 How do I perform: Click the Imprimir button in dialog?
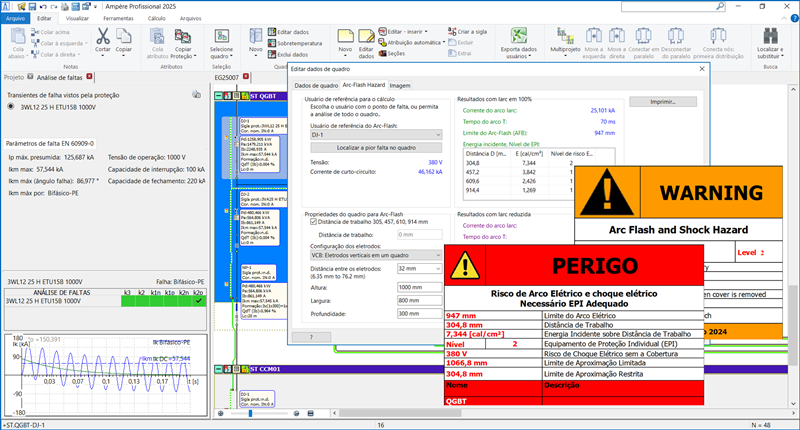(663, 102)
